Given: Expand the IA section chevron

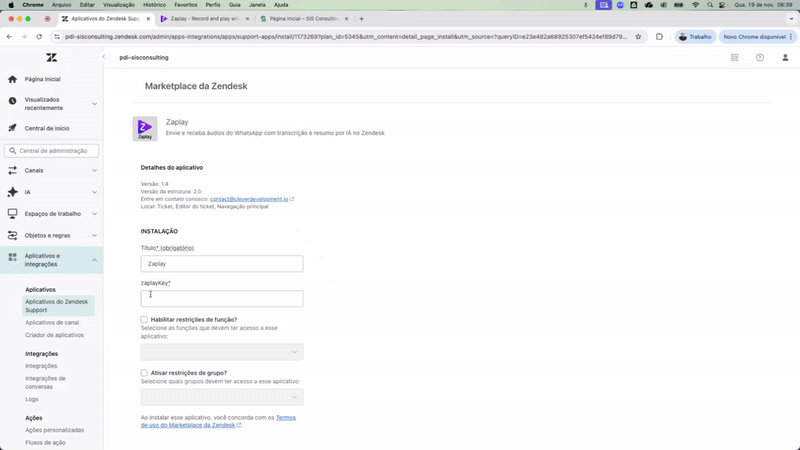Looking at the screenshot, I should point(94,192).
